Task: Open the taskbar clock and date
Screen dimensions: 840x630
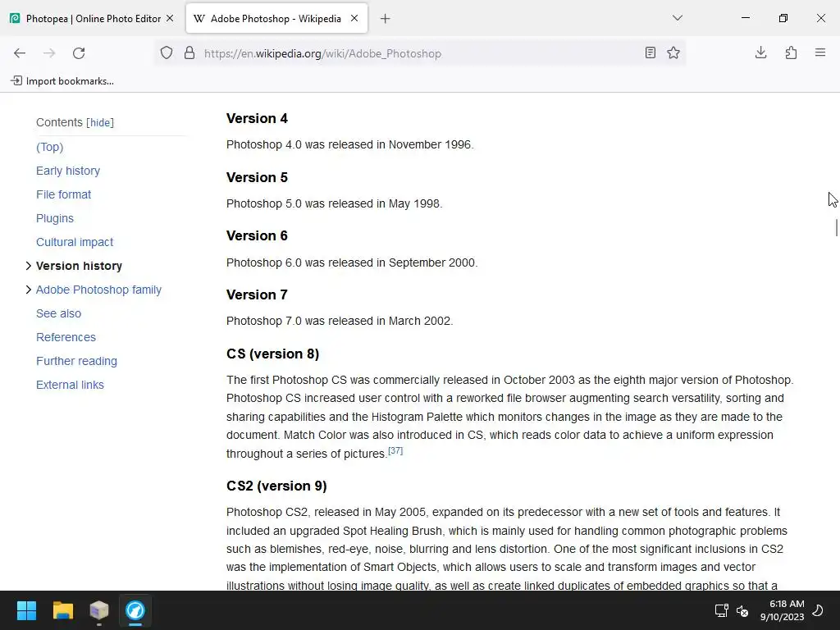Action: pos(782,610)
